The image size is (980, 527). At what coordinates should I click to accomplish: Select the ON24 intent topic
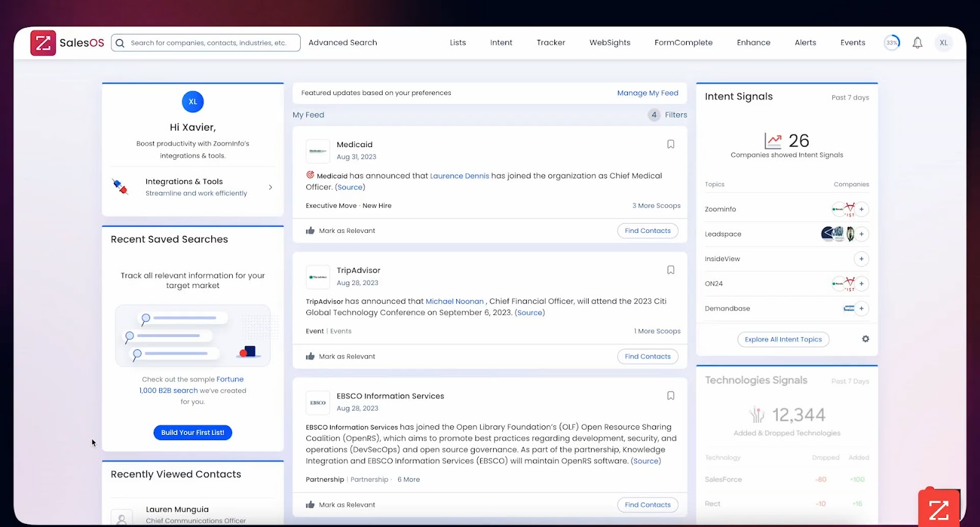click(x=714, y=284)
